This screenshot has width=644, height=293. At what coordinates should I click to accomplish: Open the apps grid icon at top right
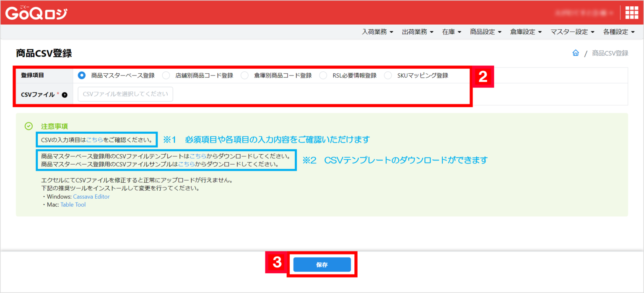click(x=631, y=12)
